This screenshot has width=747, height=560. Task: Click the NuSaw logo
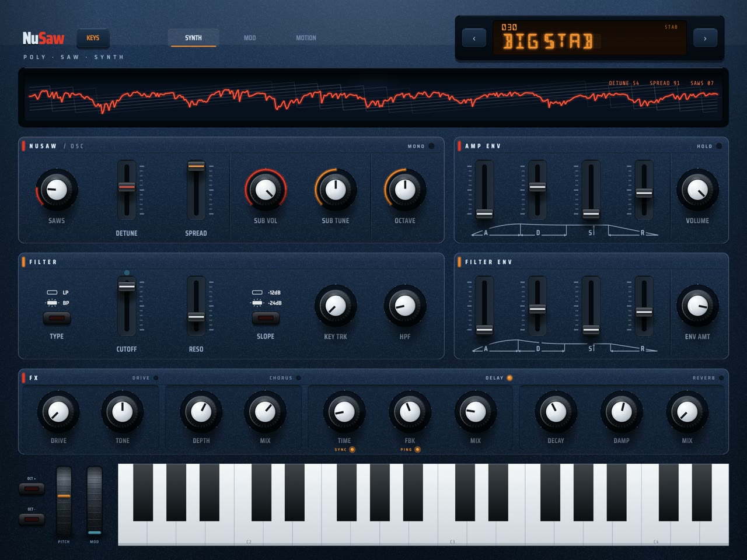point(43,38)
